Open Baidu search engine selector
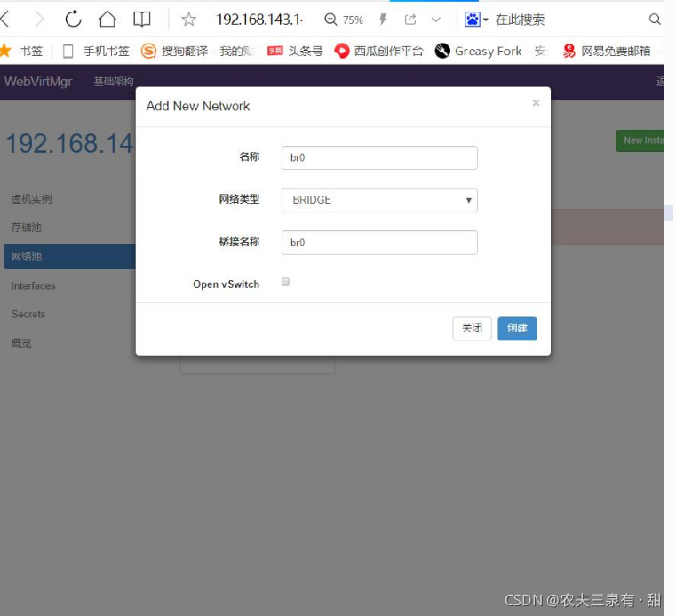Viewport: 676px width, 616px height. [x=476, y=20]
